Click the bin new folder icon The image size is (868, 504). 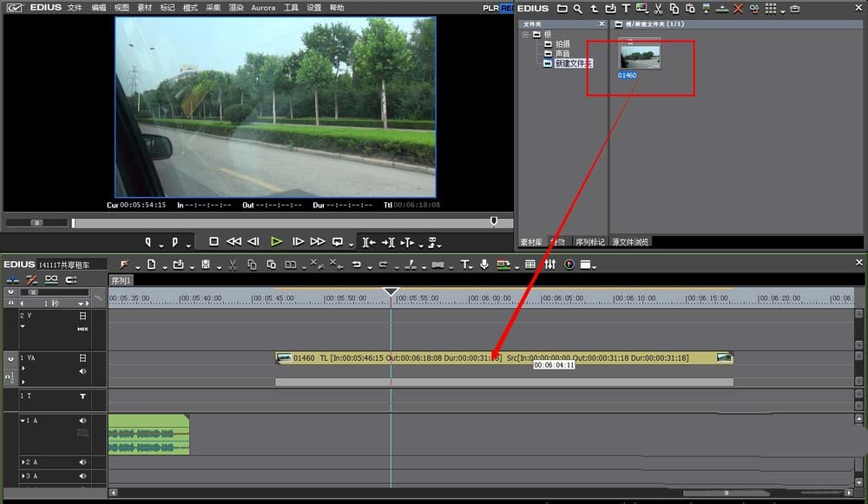coord(562,9)
